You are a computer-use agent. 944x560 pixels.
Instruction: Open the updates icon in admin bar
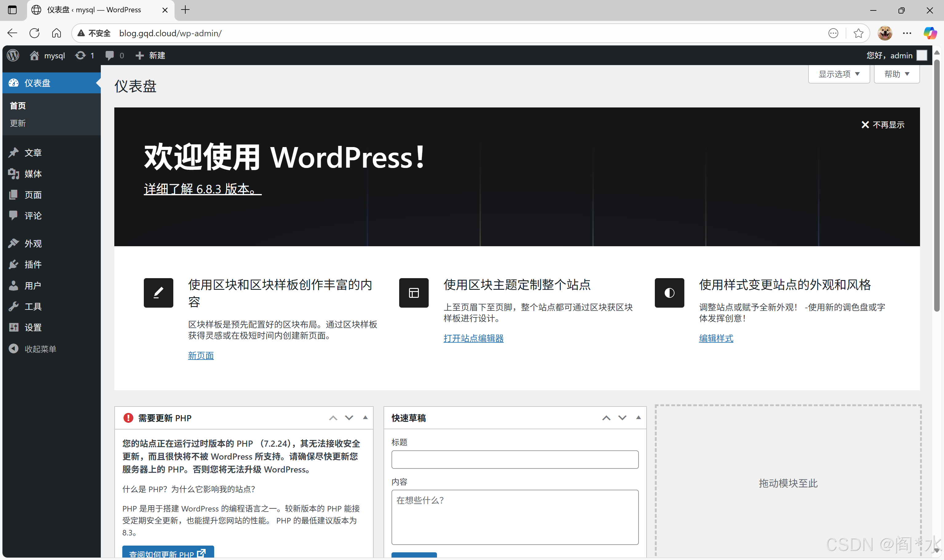coord(81,56)
